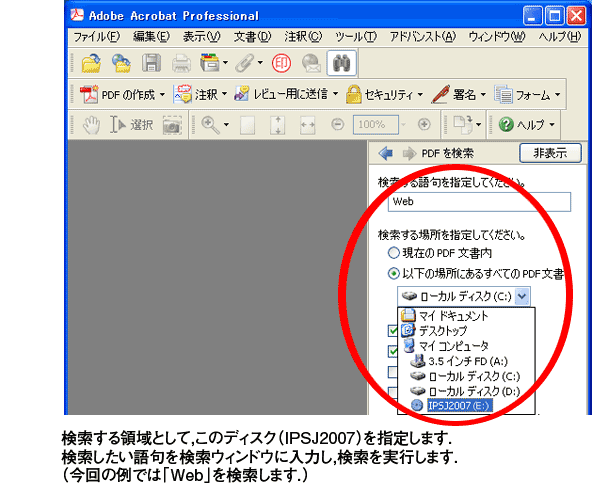Open the ファイル(F) menu
600x486 pixels.
pyautogui.click(x=96, y=37)
